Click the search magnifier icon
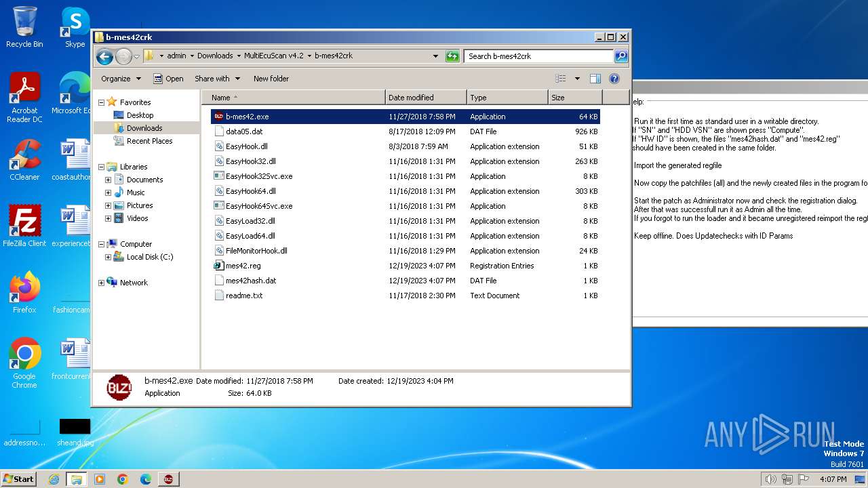868x488 pixels. (x=620, y=56)
